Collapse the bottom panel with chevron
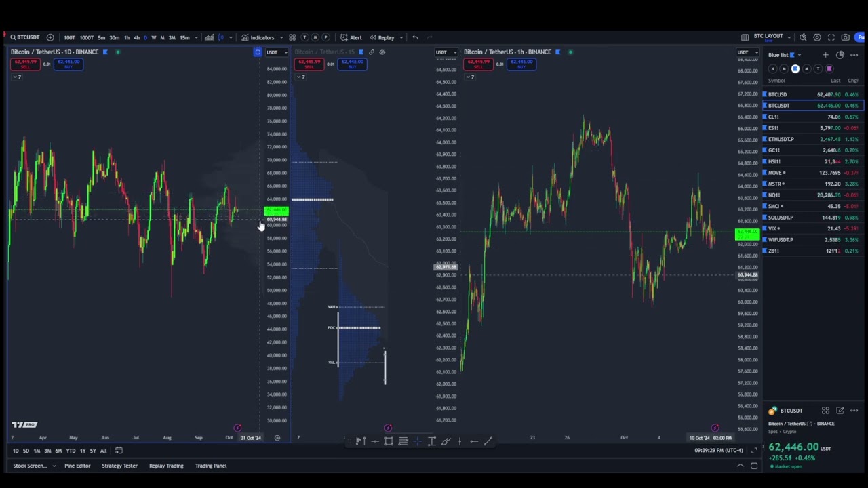 tap(741, 466)
